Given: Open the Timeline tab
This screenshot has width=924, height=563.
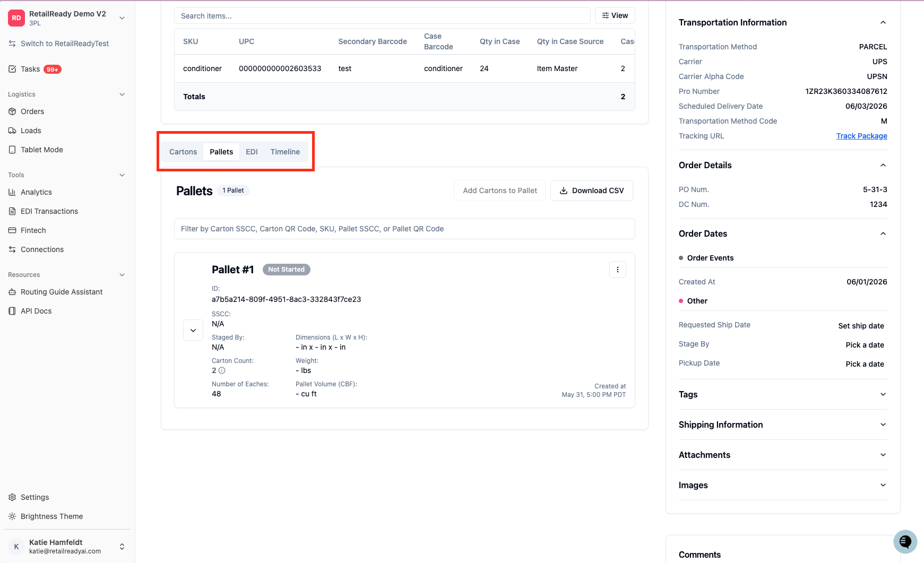Looking at the screenshot, I should [285, 152].
